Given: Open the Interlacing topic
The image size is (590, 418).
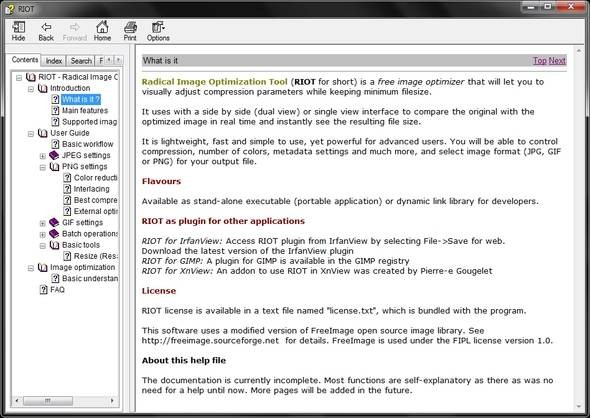Looking at the screenshot, I should pyautogui.click(x=91, y=189).
